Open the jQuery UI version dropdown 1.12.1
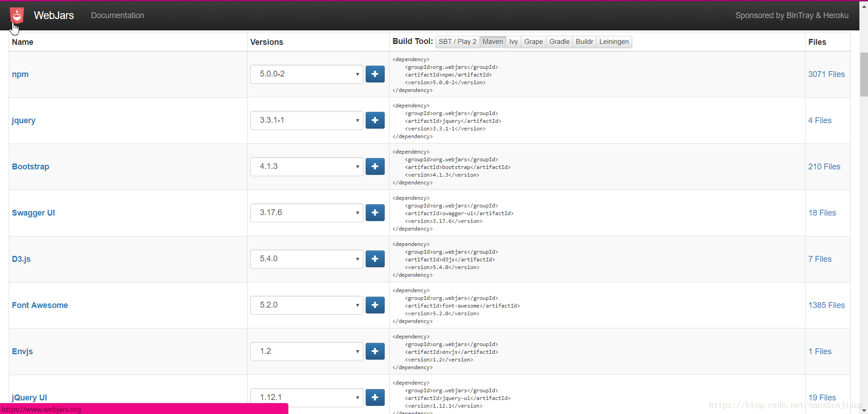Viewport: 868px width, 414px height. click(x=307, y=397)
